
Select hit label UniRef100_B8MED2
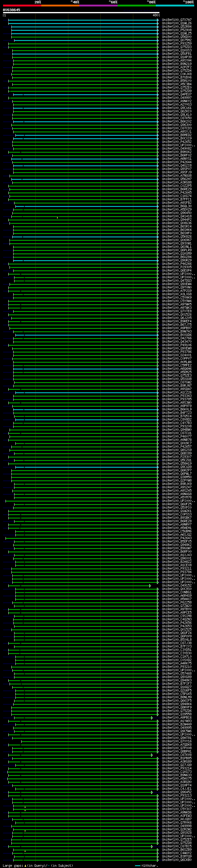point(177,135)
